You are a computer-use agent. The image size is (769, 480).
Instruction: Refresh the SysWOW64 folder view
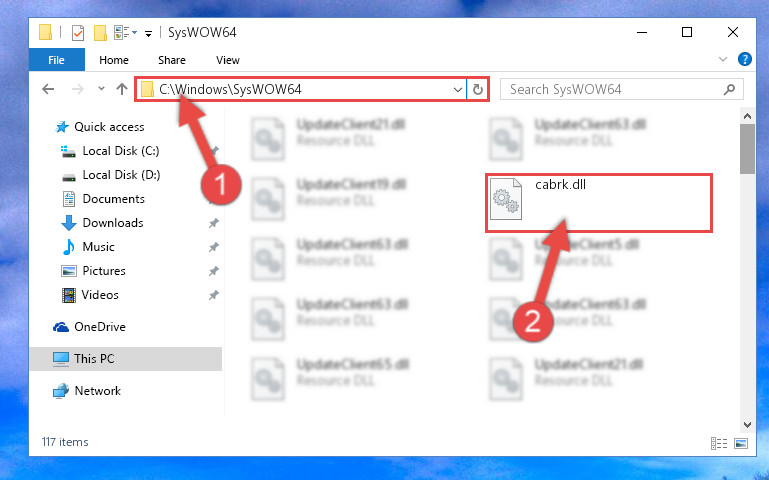point(478,90)
